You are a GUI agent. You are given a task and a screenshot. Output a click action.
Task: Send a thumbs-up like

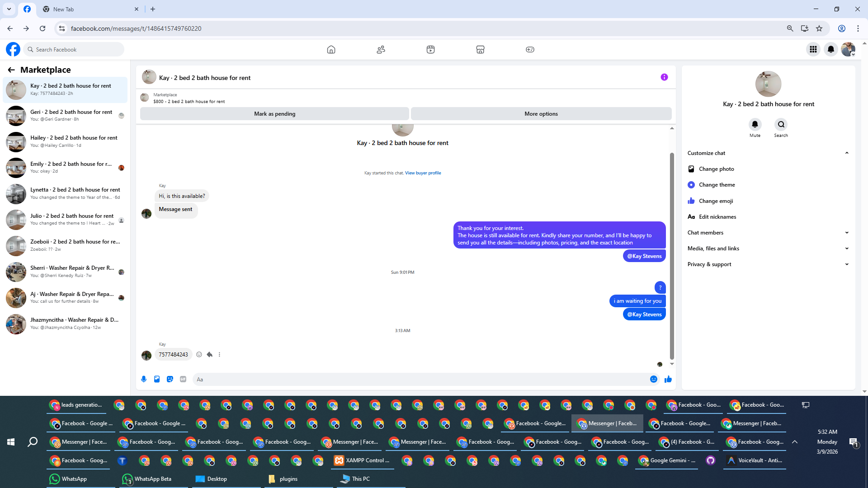668,379
